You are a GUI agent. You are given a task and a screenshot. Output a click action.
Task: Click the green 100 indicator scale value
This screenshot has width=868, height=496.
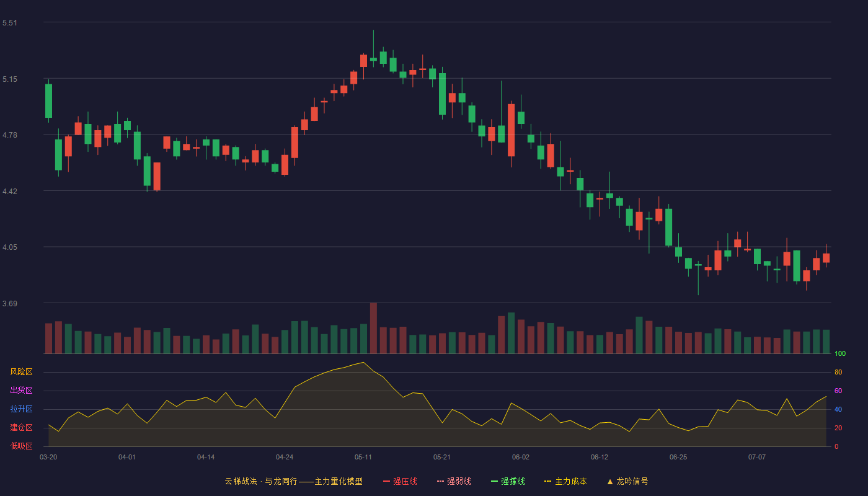[x=840, y=354]
